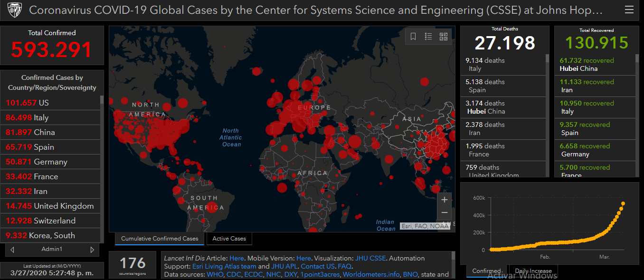This screenshot has height=280, width=644.
Task: Click the '9.357 recovered Spain' entry
Action: (x=595, y=129)
